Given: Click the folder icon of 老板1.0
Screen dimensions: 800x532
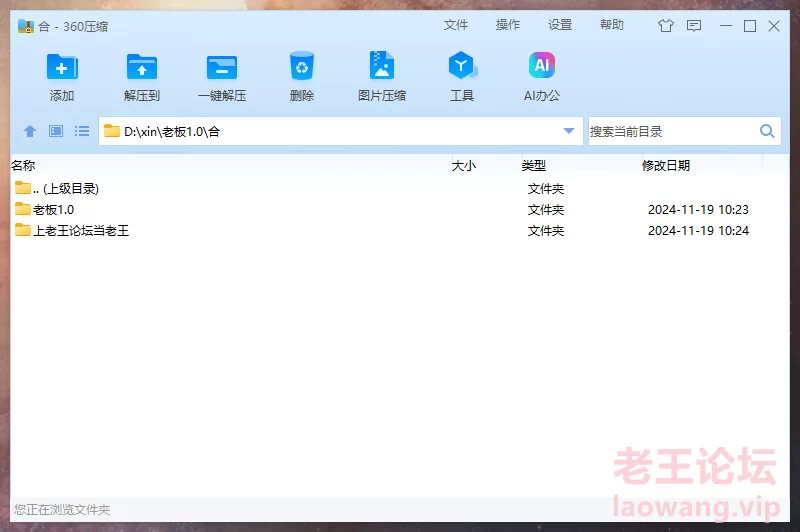Looking at the screenshot, I should pyautogui.click(x=22, y=209).
